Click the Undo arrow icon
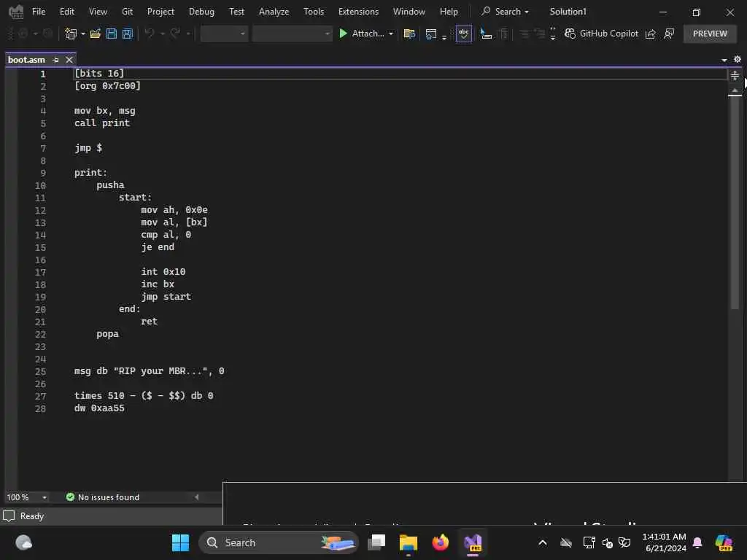Image resolution: width=747 pixels, height=560 pixels. (150, 34)
